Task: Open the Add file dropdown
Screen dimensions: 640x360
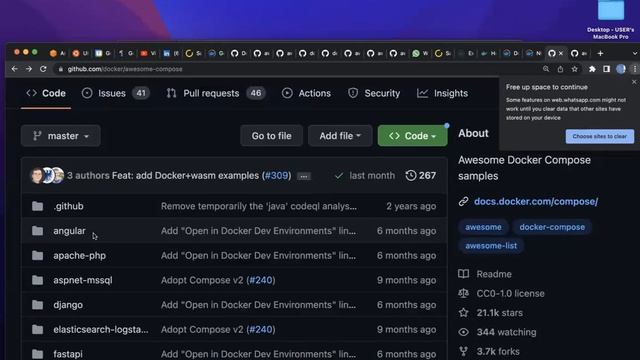Action: [340, 136]
